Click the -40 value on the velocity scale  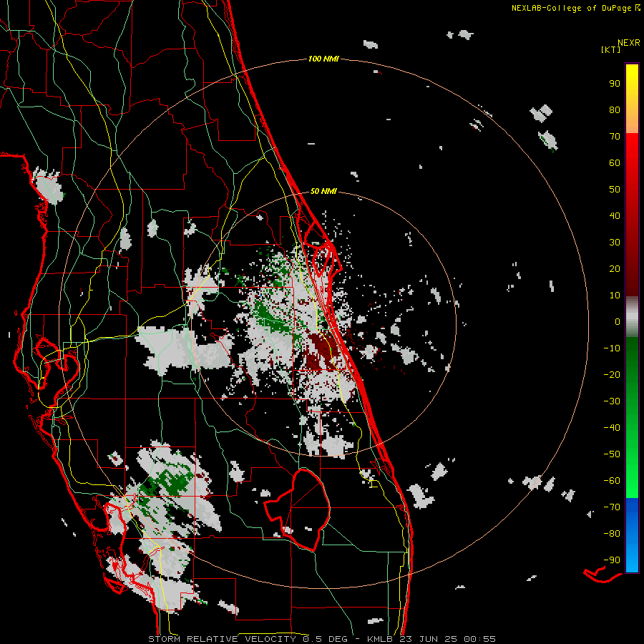(612, 428)
